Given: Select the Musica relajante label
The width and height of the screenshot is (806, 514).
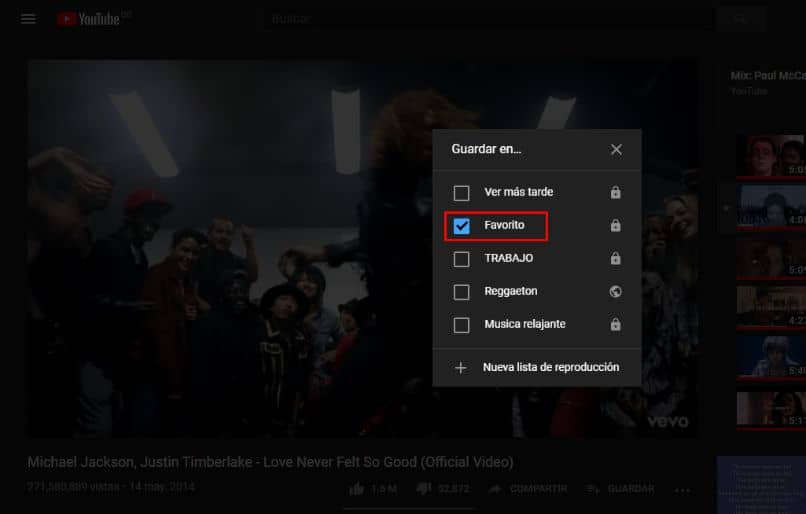Looking at the screenshot, I should tap(525, 324).
